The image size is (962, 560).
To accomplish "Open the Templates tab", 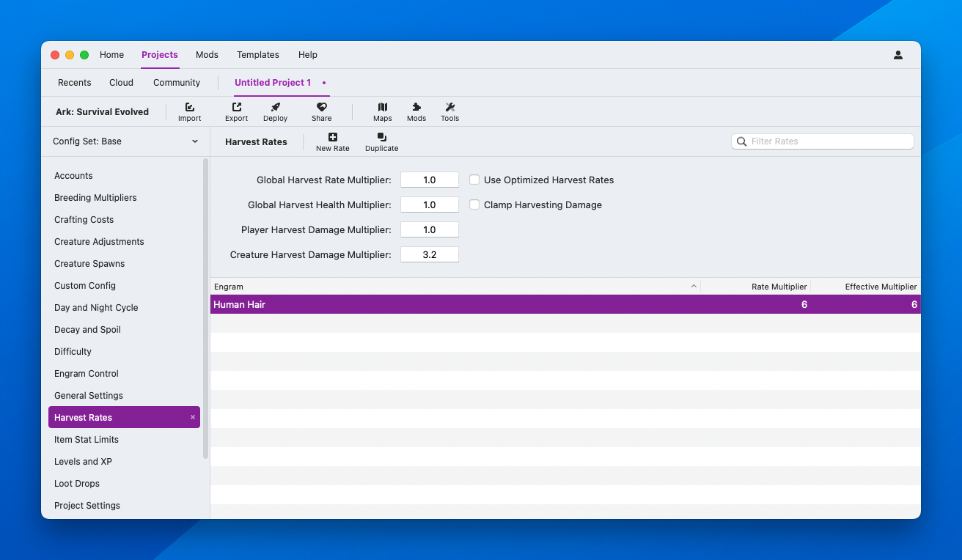I will pos(258,55).
